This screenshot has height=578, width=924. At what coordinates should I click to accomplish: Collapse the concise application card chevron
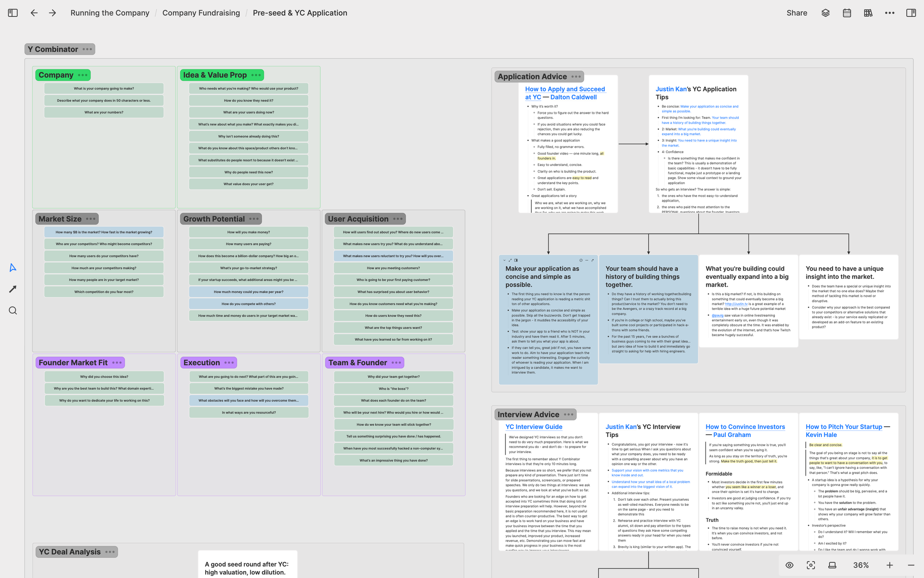505,260
